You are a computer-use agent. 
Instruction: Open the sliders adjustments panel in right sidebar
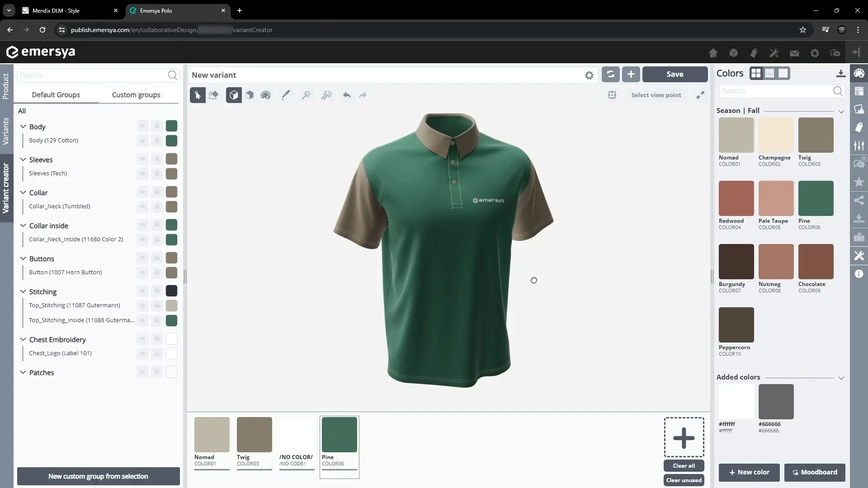[x=859, y=145]
